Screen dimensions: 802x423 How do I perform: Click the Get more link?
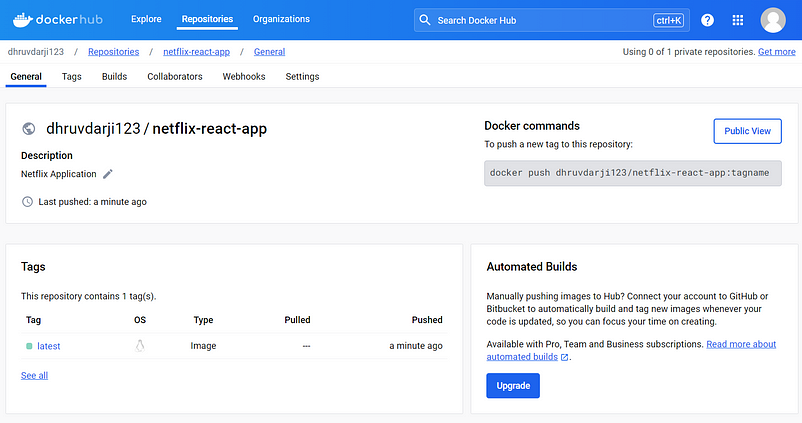click(x=776, y=52)
